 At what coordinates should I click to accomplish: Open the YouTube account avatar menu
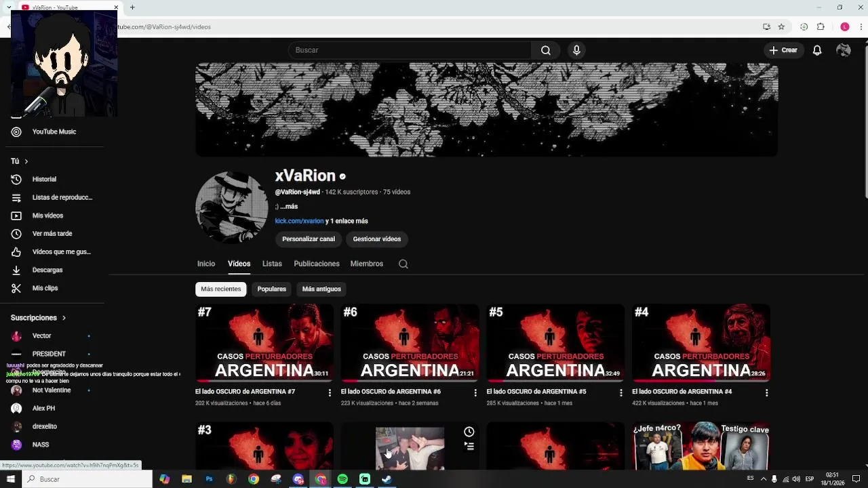click(844, 50)
